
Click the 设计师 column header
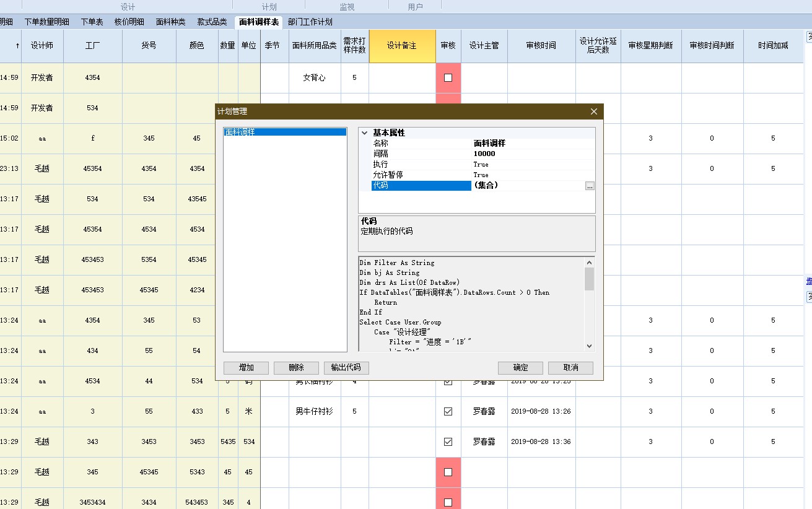click(x=42, y=46)
